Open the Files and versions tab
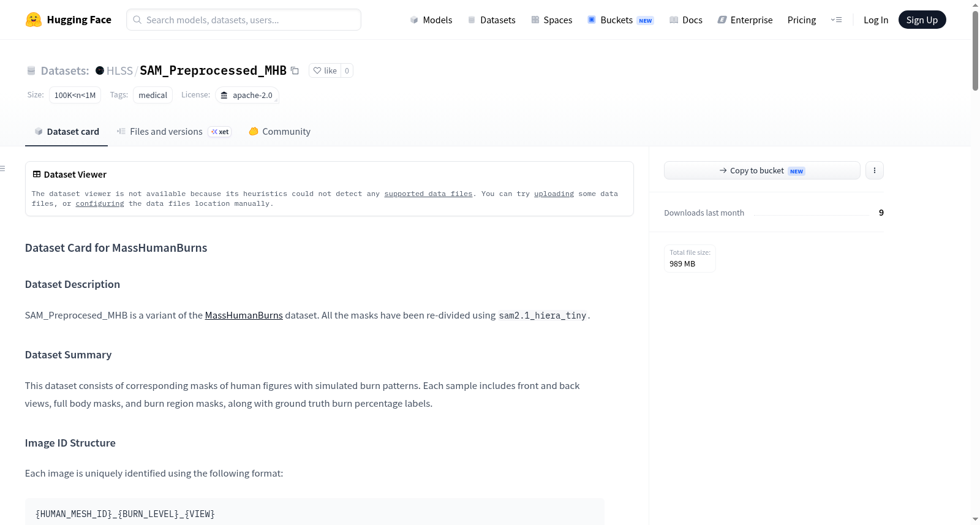 174,132
